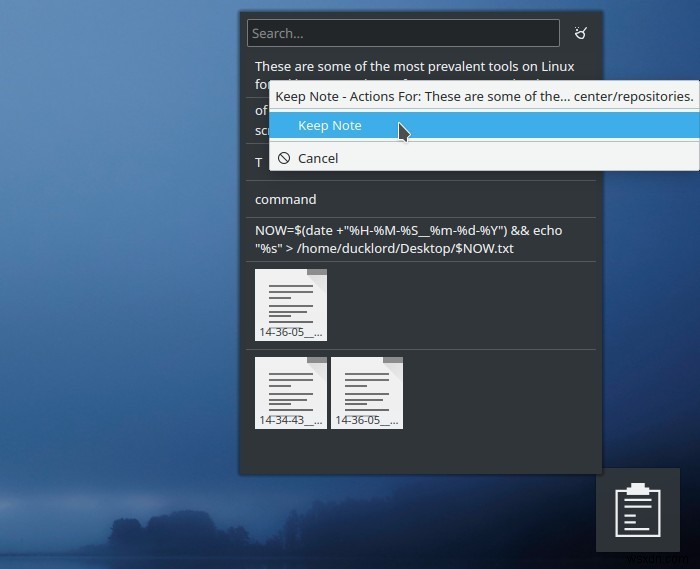
Task: Click the lone 14-36-05 file thumbnail
Action: 291,305
